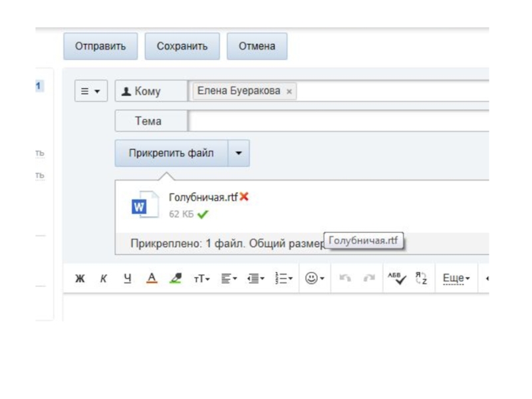The height and width of the screenshot is (399, 532).
Task: Choose background highlight color tool
Action: coord(176,279)
